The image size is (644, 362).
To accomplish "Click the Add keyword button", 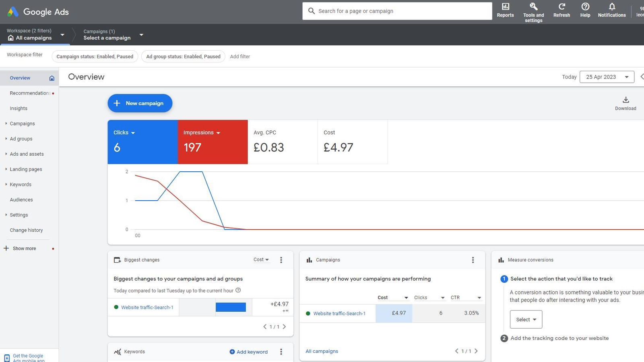I will pos(248,352).
